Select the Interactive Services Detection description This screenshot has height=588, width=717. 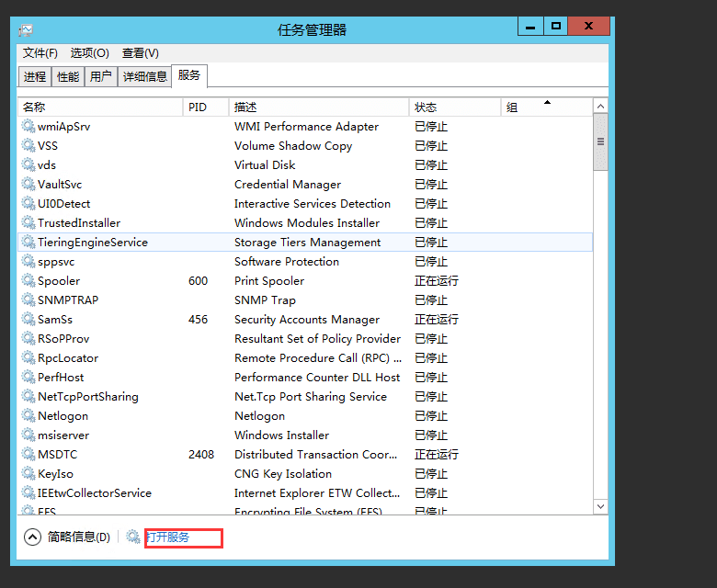click(313, 203)
